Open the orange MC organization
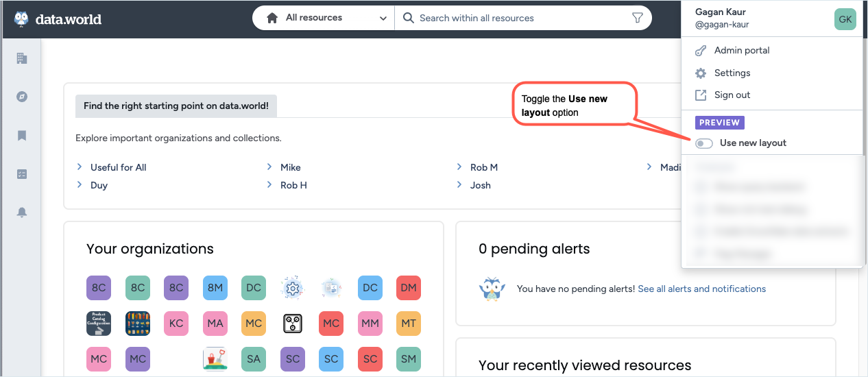The width and height of the screenshot is (868, 377). coord(254,324)
